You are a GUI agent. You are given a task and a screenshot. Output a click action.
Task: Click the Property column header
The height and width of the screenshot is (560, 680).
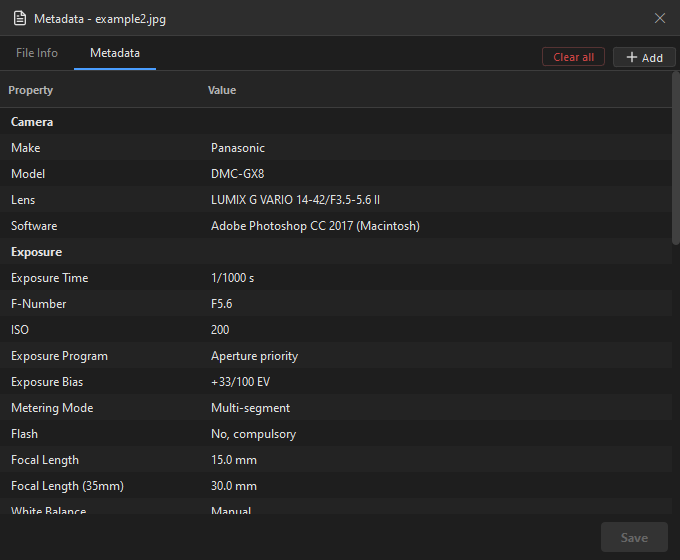pyautogui.click(x=31, y=90)
